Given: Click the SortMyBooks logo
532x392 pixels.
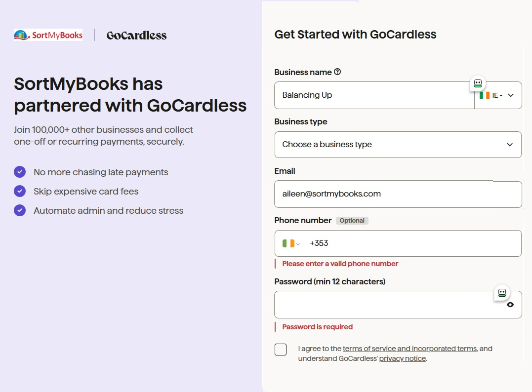Looking at the screenshot, I should (48, 35).
